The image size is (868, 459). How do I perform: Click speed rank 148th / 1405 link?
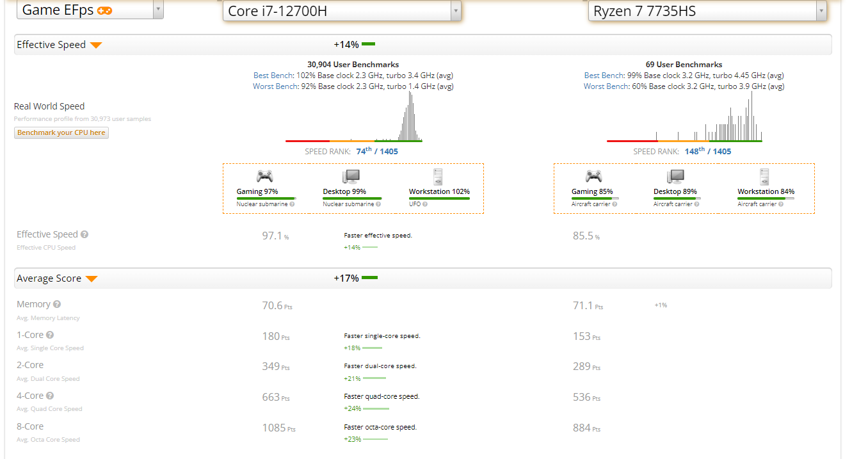click(708, 152)
